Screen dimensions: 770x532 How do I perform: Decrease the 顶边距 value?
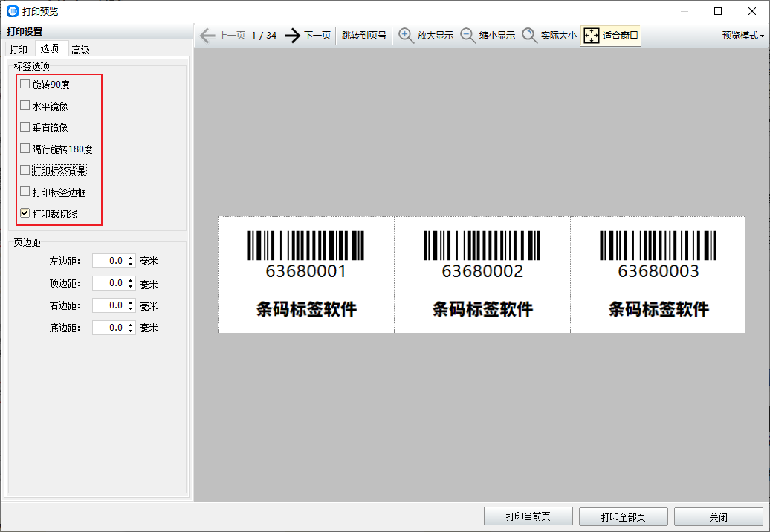pyautogui.click(x=131, y=287)
